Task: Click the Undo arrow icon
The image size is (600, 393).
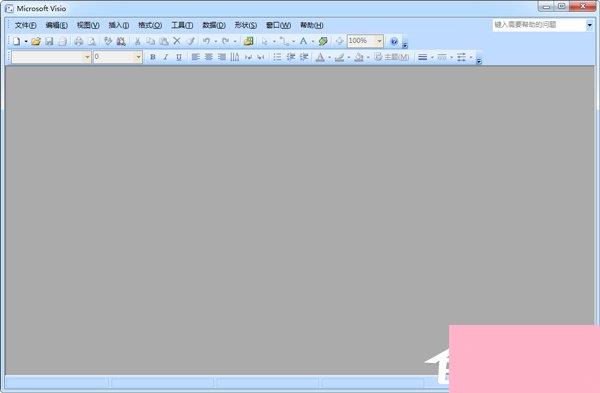Action: pyautogui.click(x=207, y=41)
